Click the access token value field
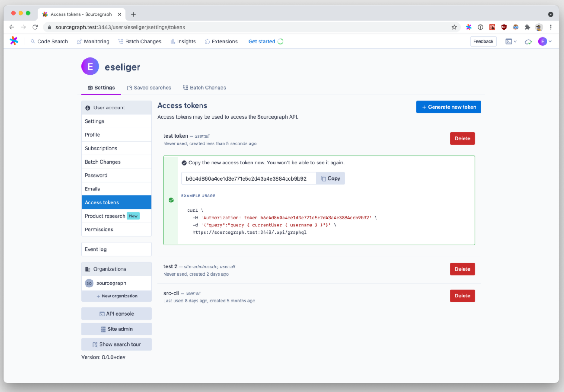This screenshot has height=392, width=564. click(x=249, y=178)
